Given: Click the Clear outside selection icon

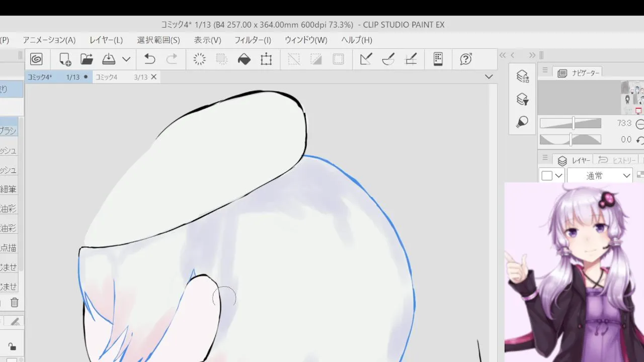Looking at the screenshot, I should tap(222, 59).
